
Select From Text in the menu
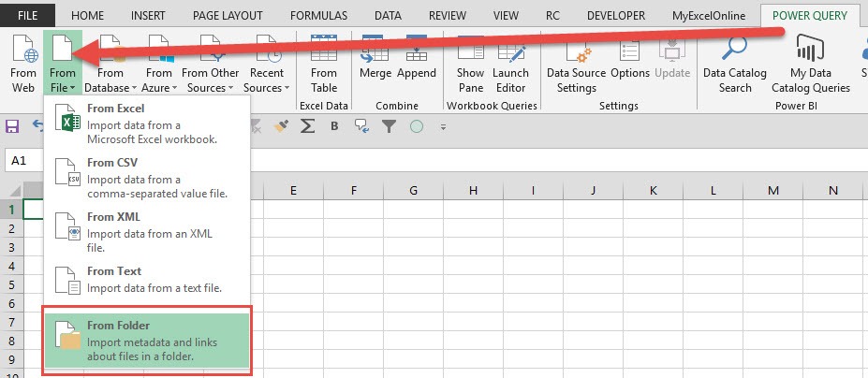click(x=147, y=280)
